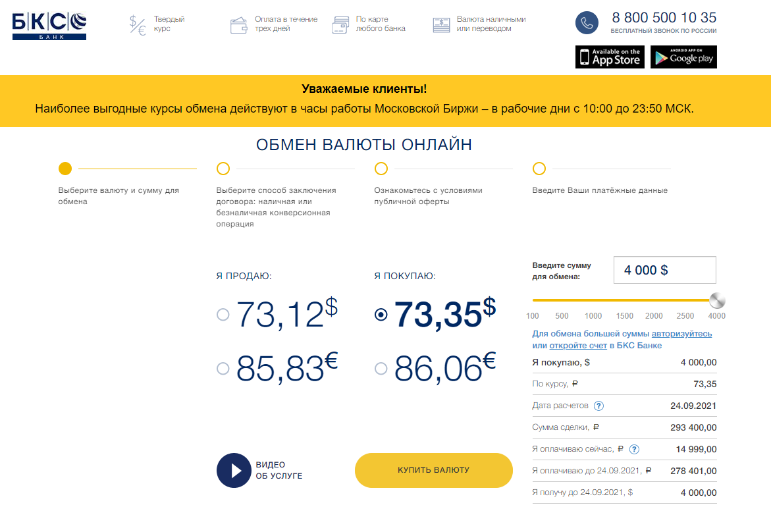Viewport: 771px width, 532px height.
Task: Click the bank card icon
Action: [340, 25]
